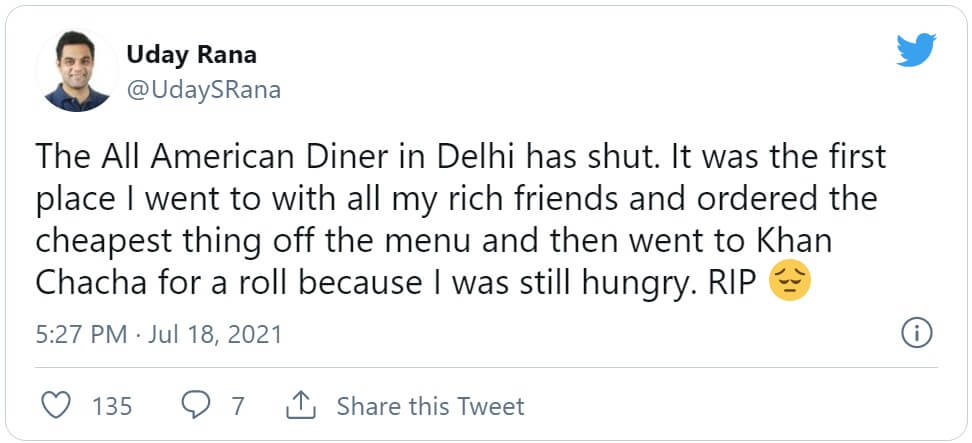Click the share arrow icon
Screen dimensions: 972x443
[301, 406]
